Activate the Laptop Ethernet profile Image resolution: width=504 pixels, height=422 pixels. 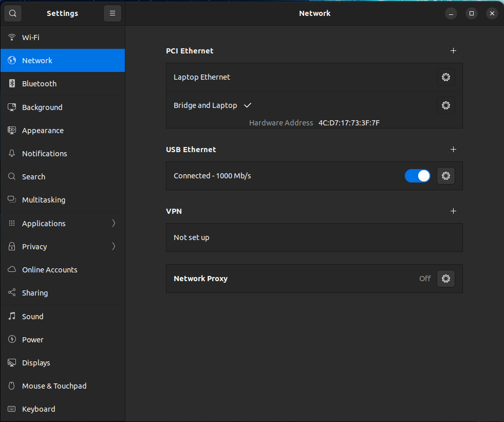(x=202, y=77)
